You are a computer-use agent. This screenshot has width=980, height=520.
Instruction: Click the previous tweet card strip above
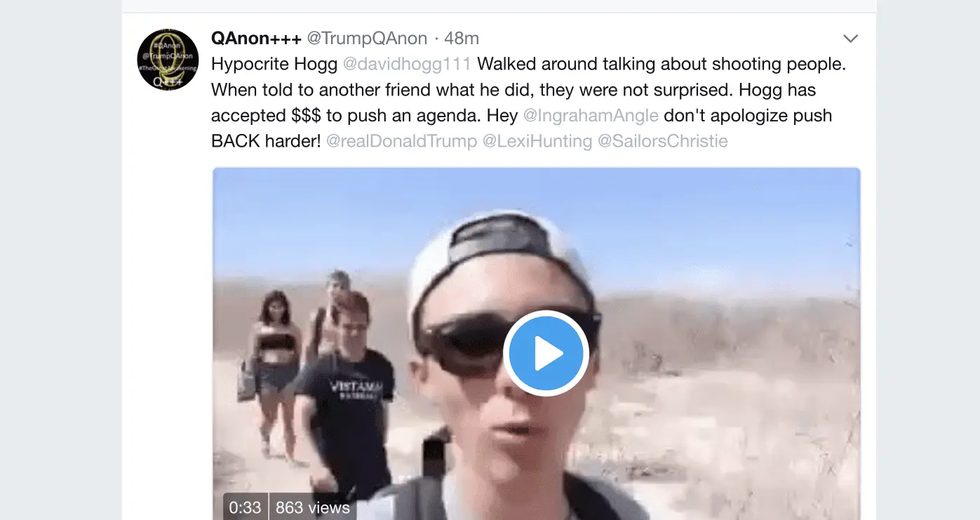pyautogui.click(x=499, y=5)
